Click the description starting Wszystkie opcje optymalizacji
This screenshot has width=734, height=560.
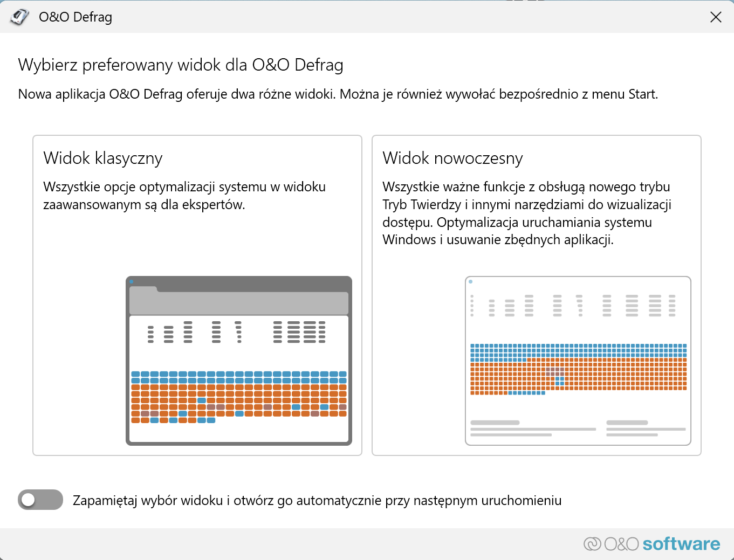click(x=184, y=196)
